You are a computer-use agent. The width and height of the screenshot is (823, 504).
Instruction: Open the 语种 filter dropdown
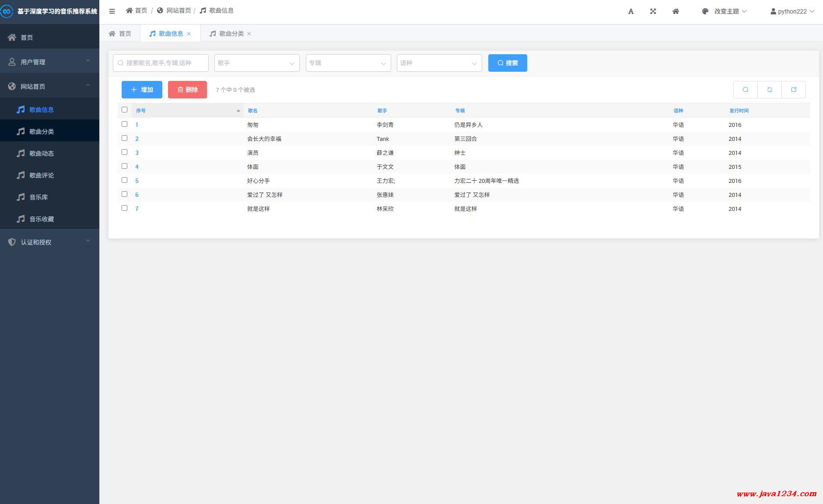[439, 63]
